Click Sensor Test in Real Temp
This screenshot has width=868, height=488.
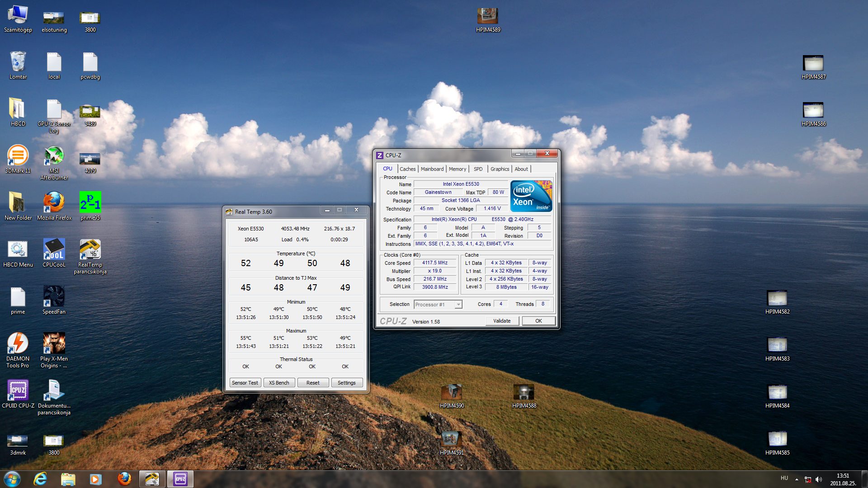tap(245, 383)
